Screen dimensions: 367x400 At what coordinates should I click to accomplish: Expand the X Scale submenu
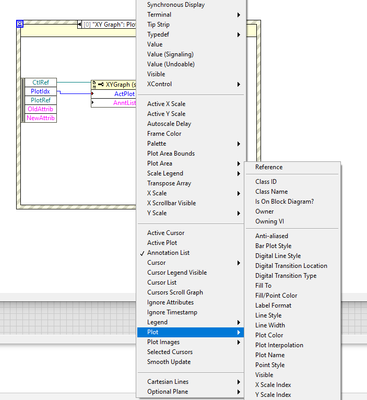(x=191, y=193)
